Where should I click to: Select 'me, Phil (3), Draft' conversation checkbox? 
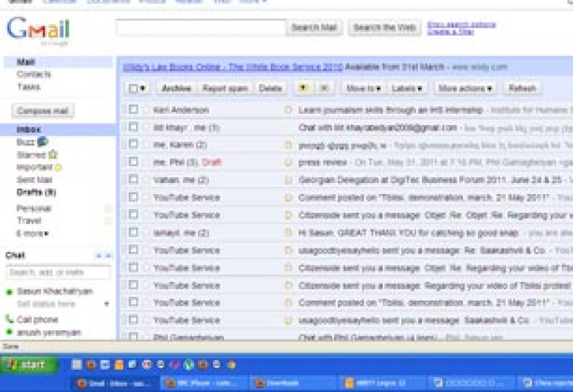133,161
